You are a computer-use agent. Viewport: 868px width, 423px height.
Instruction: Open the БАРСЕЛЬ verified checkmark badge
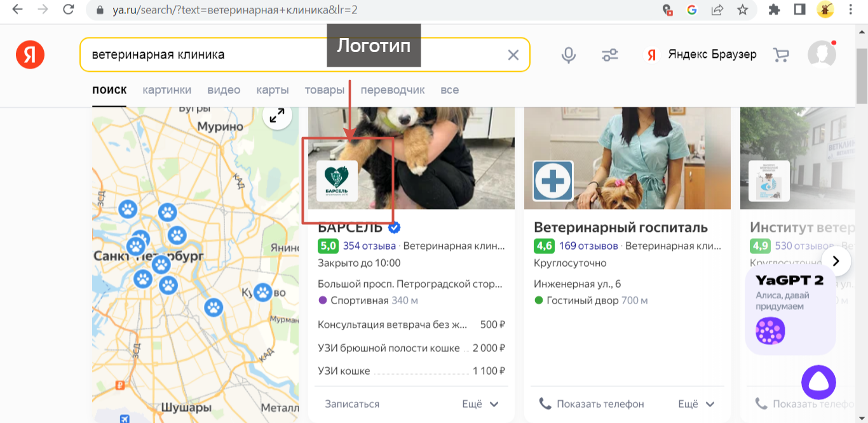[x=394, y=227]
